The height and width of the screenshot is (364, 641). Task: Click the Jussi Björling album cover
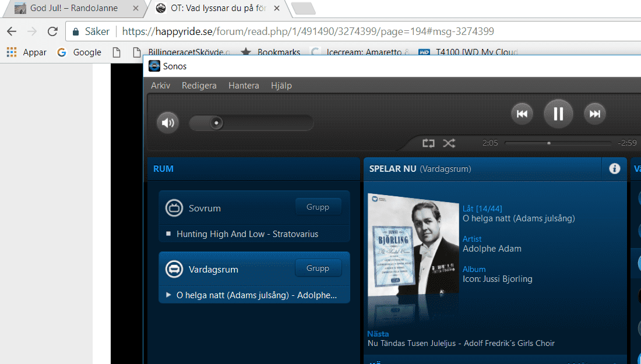point(413,244)
